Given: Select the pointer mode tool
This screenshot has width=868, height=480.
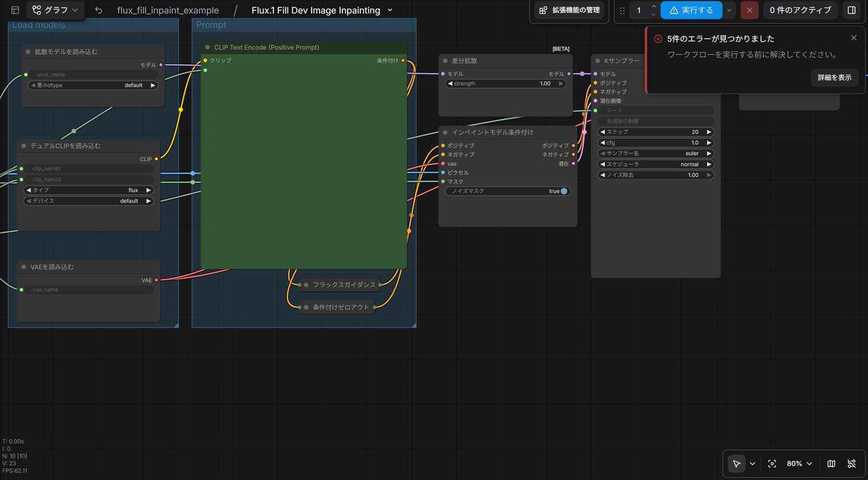Looking at the screenshot, I should pos(736,464).
